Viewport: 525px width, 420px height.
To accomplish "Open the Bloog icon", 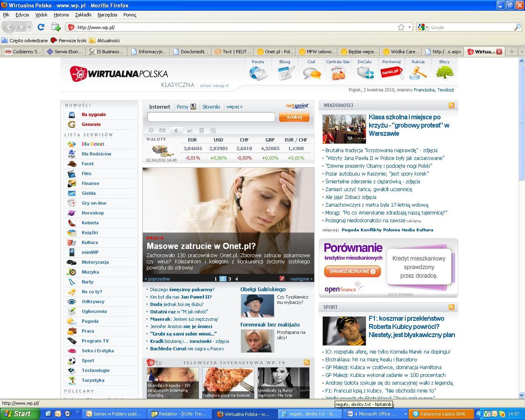I will pyautogui.click(x=286, y=73).
